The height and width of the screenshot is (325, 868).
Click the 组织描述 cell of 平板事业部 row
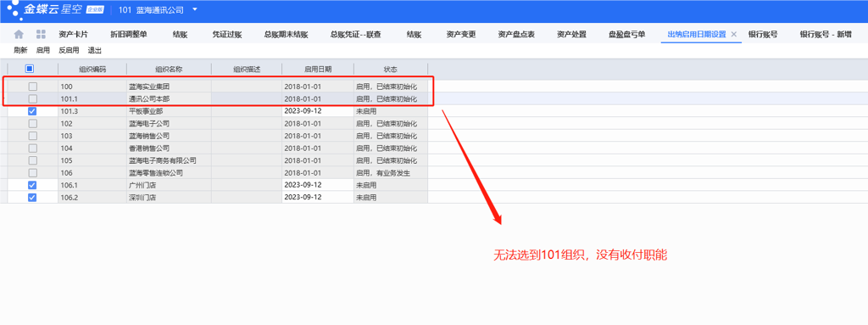coord(247,111)
